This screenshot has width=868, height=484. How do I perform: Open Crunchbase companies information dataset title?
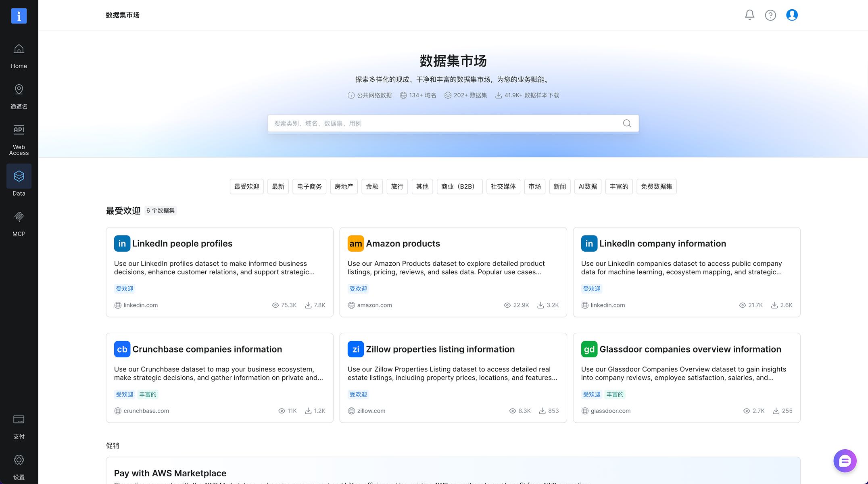coord(207,349)
